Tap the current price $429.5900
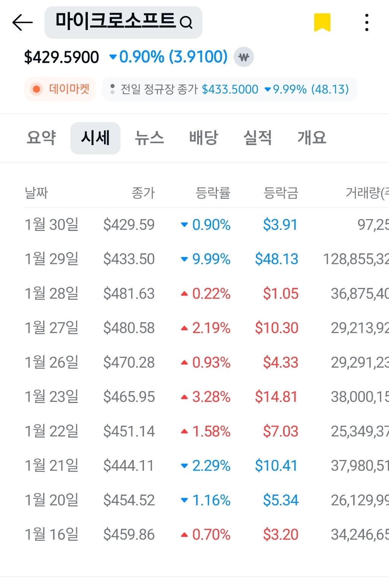Image resolution: width=389 pixels, height=588 pixels. click(x=61, y=57)
